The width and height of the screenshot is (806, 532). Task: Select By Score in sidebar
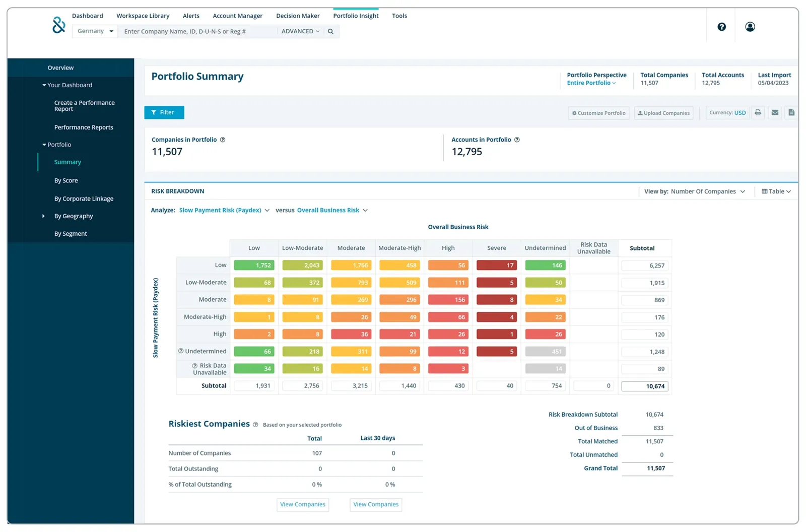click(66, 180)
